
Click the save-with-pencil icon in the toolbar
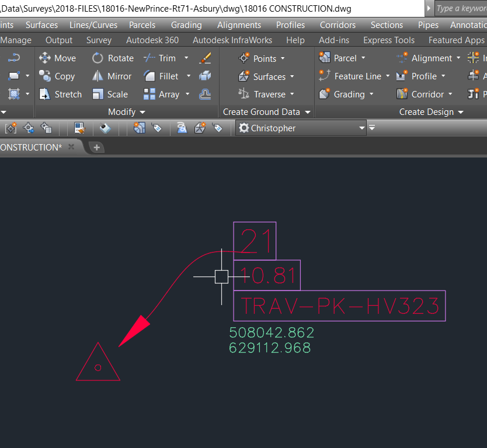click(x=80, y=128)
